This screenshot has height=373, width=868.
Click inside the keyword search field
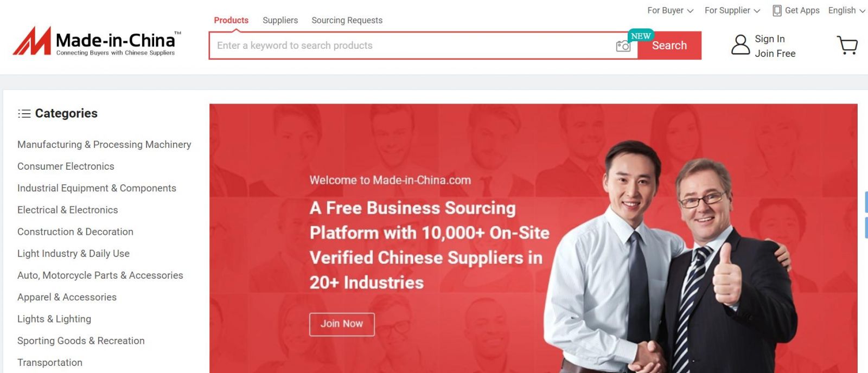click(x=412, y=46)
